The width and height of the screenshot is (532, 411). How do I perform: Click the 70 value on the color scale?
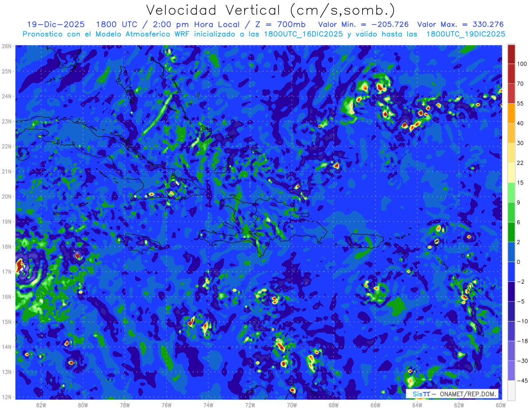click(x=520, y=84)
